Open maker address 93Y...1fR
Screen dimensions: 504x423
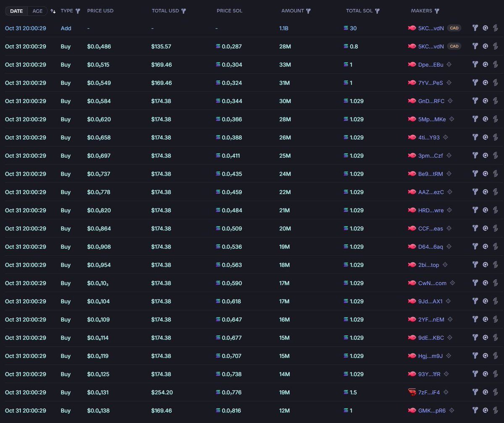(x=430, y=374)
